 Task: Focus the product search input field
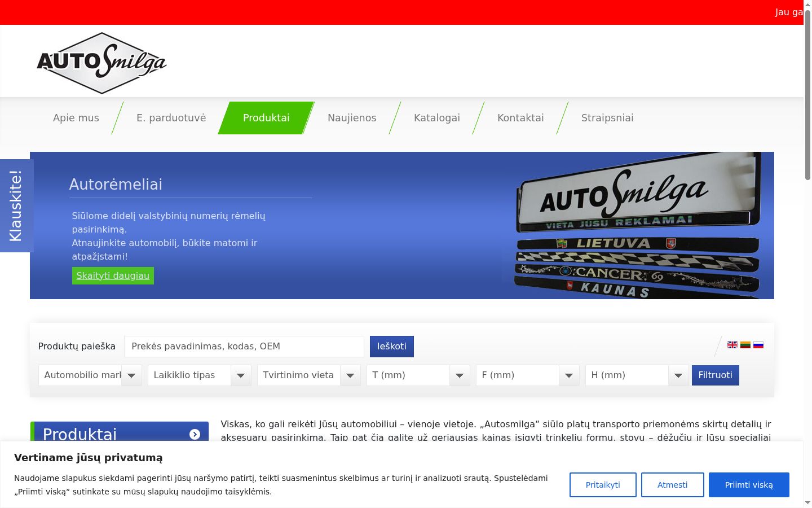[x=244, y=347]
